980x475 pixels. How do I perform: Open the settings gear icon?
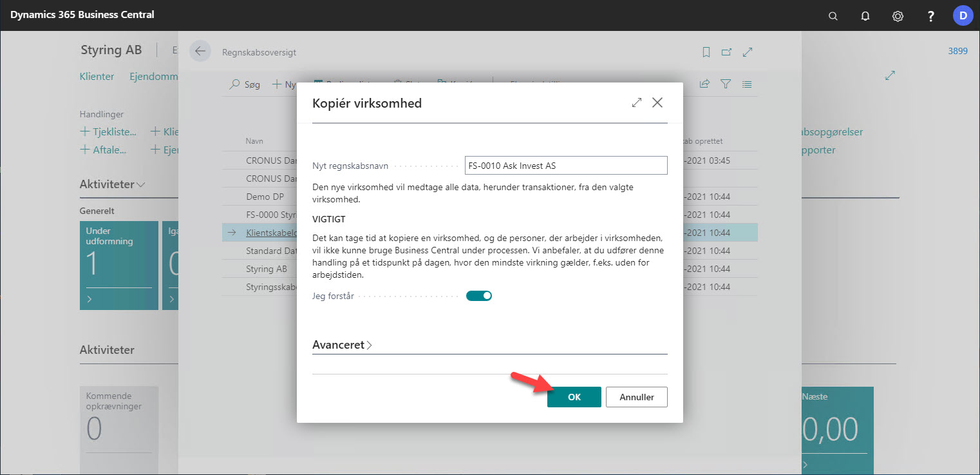click(898, 16)
